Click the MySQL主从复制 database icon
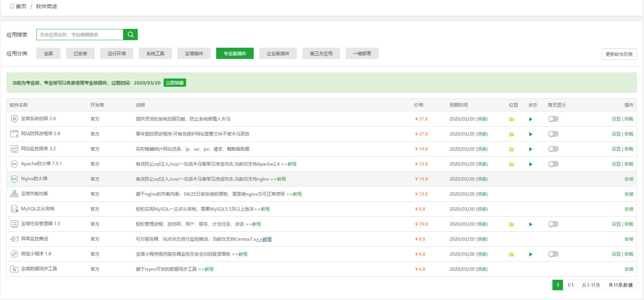The height and width of the screenshot is (300, 644). pos(14,209)
